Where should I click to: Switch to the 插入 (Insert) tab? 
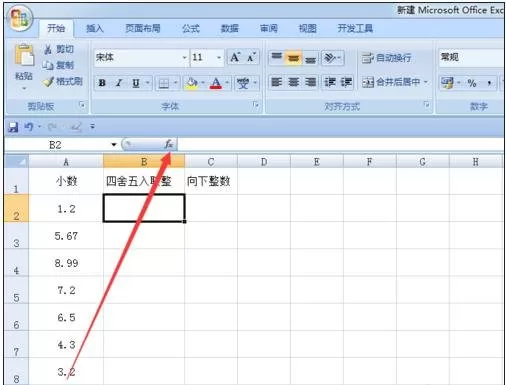click(95, 29)
